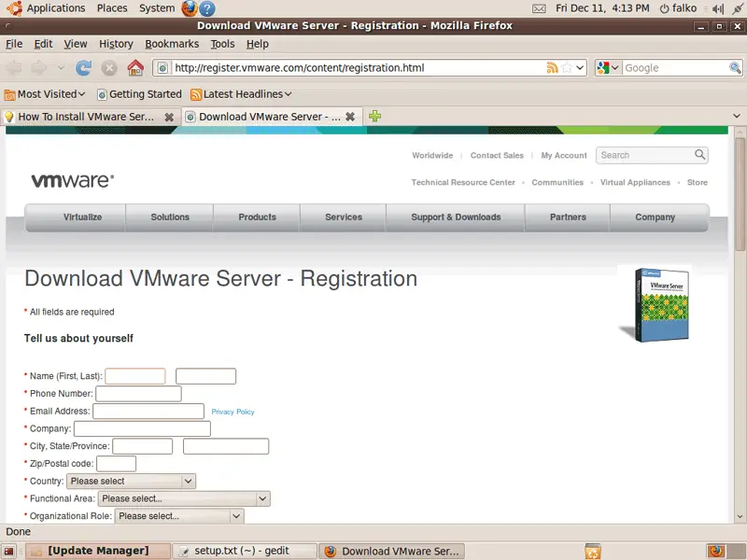
Task: Open the History menu
Action: click(116, 44)
